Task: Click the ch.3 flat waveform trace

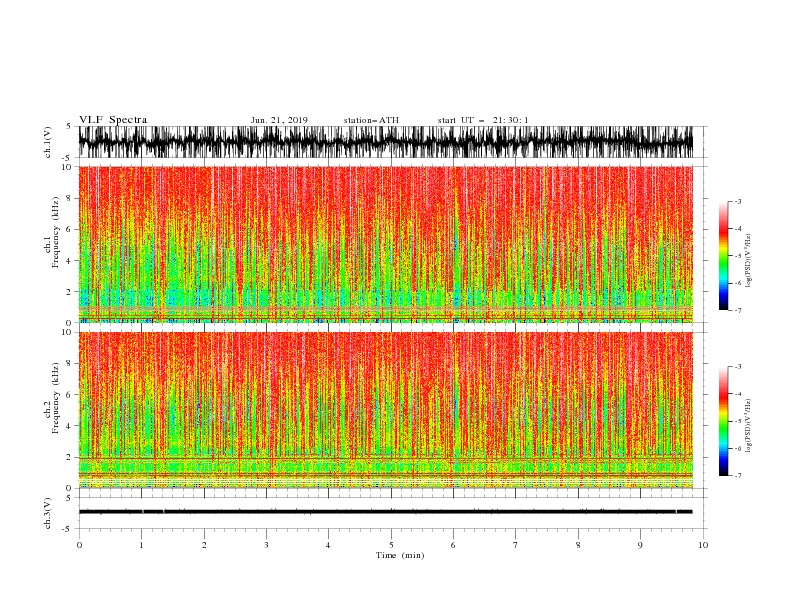Action: click(x=386, y=512)
